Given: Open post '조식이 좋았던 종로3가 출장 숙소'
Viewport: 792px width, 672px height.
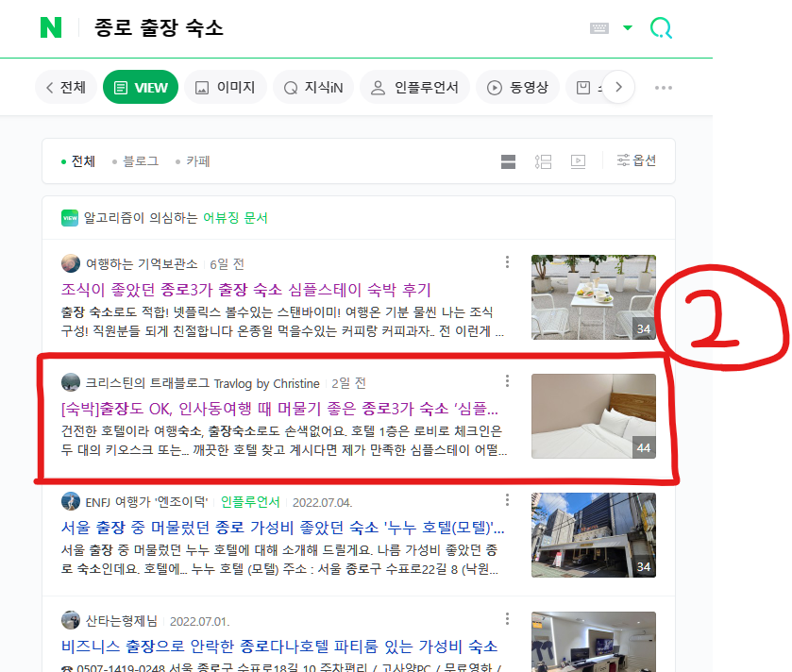Looking at the screenshot, I should 246,290.
